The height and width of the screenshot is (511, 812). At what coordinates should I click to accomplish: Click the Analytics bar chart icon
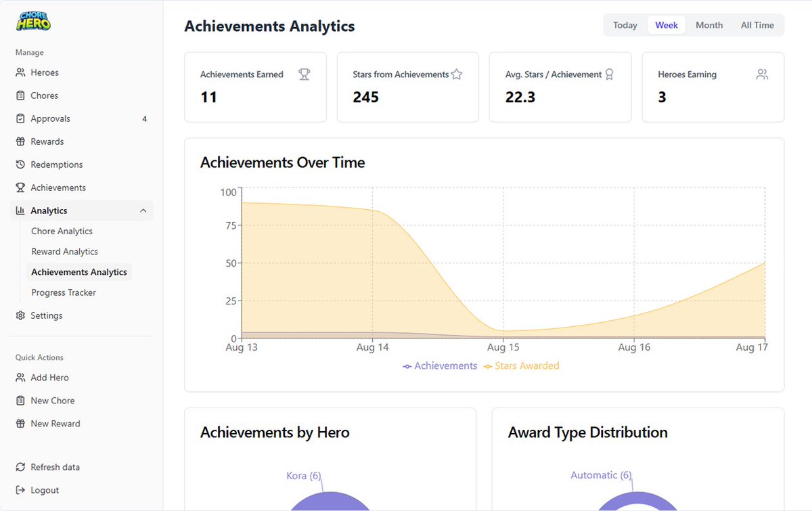click(x=20, y=210)
